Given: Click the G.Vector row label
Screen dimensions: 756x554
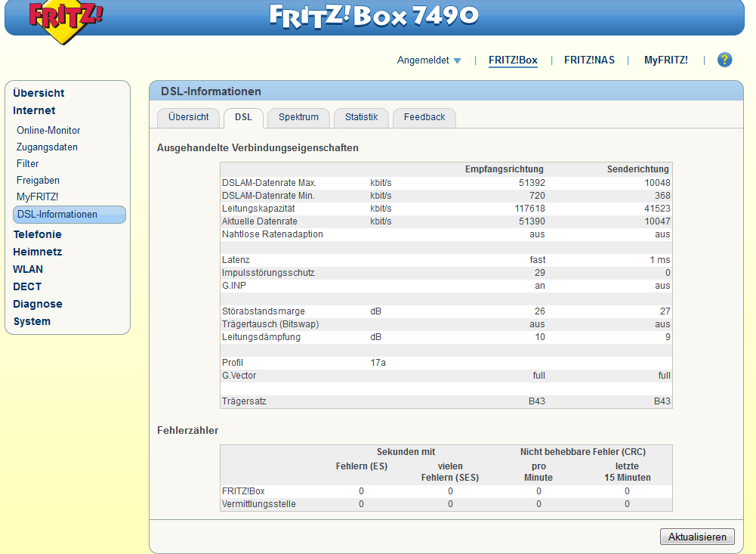Looking at the screenshot, I should pos(239,376).
